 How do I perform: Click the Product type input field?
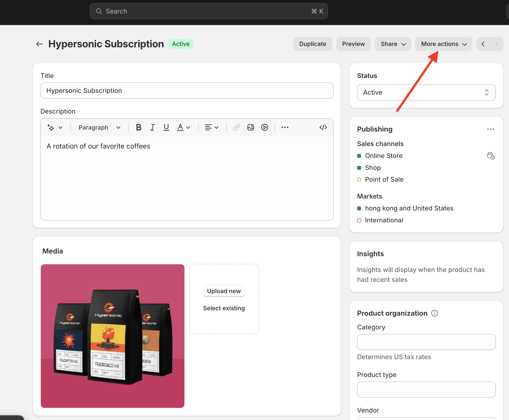click(426, 390)
